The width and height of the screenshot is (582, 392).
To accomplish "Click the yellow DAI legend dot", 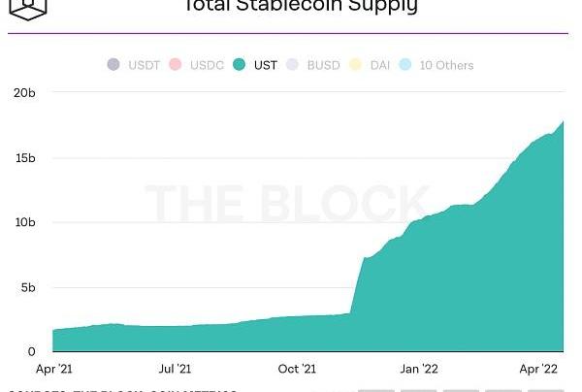I will pyautogui.click(x=356, y=65).
